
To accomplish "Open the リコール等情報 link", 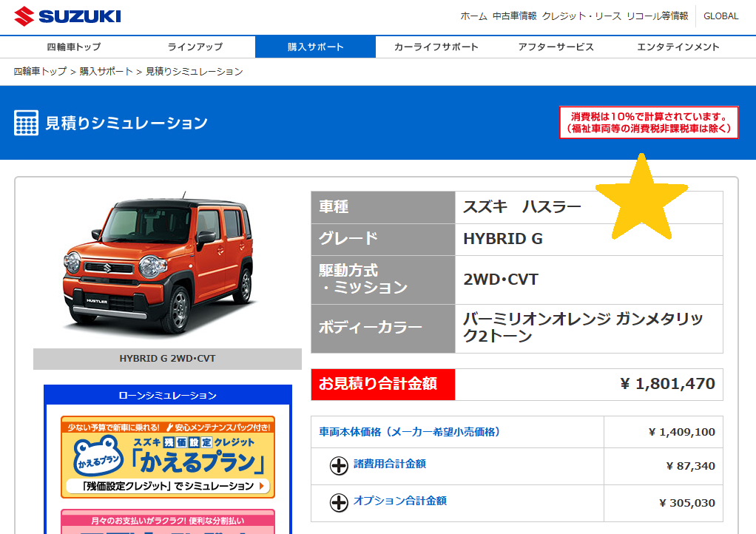I will [x=657, y=16].
